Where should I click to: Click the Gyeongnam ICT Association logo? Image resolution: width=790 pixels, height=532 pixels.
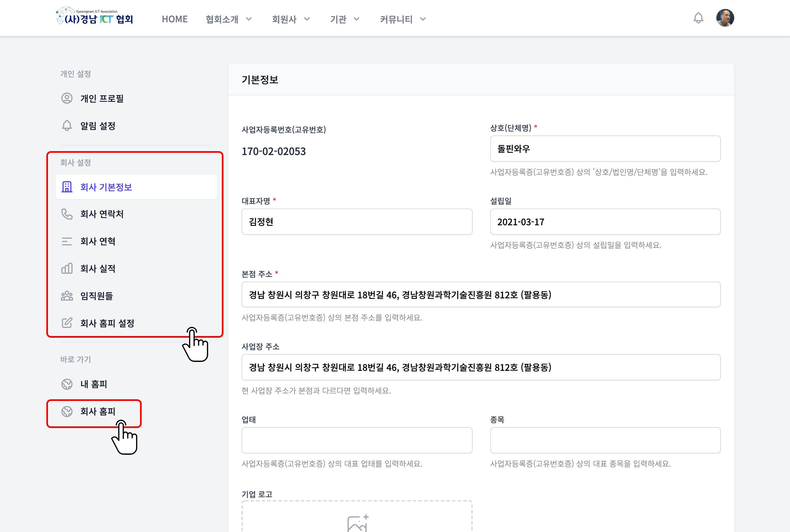pos(95,16)
